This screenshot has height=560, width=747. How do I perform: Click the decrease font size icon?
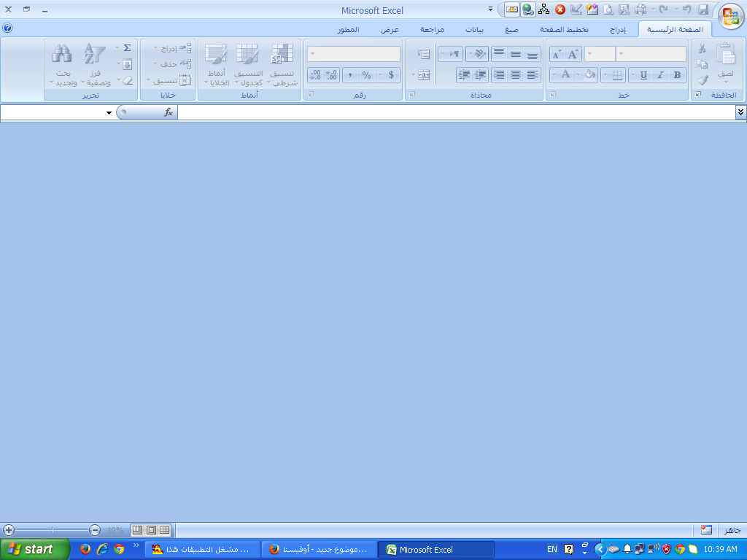557,54
